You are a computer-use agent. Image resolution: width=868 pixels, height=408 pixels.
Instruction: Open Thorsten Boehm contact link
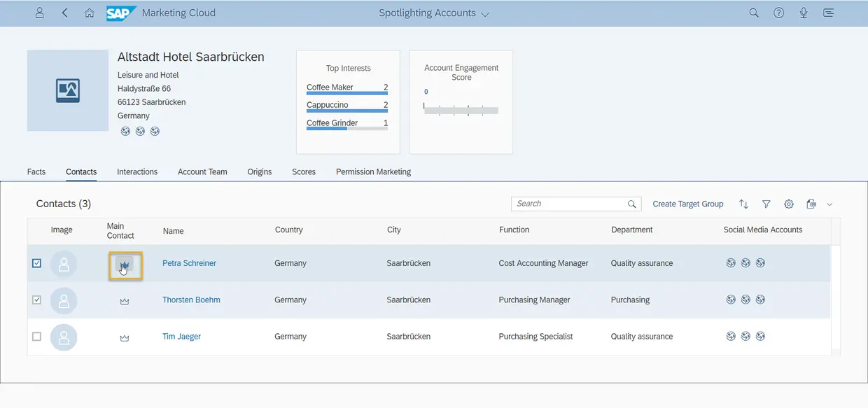191,300
